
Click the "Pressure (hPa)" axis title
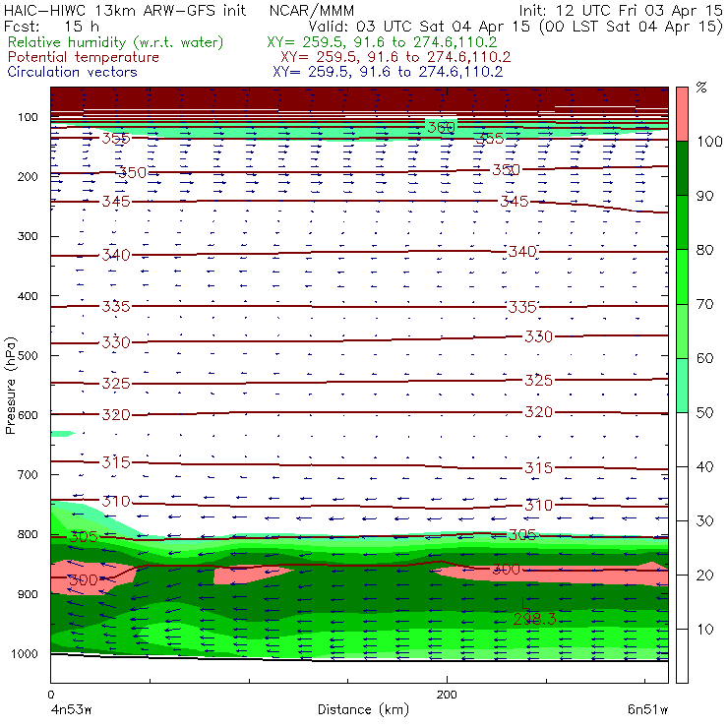pyautogui.click(x=10, y=386)
